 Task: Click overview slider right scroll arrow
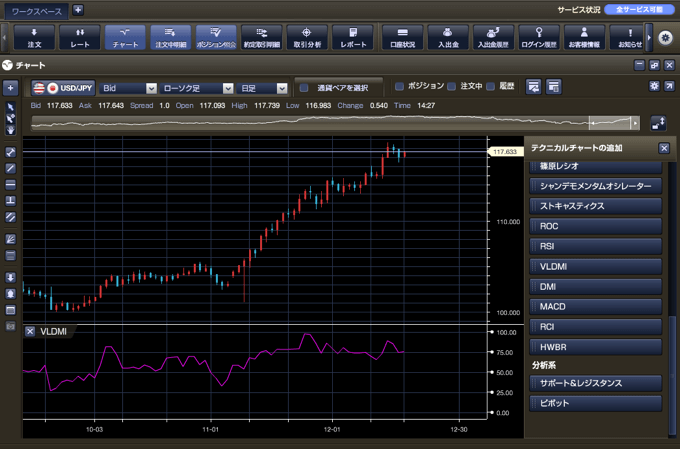pyautogui.click(x=636, y=123)
